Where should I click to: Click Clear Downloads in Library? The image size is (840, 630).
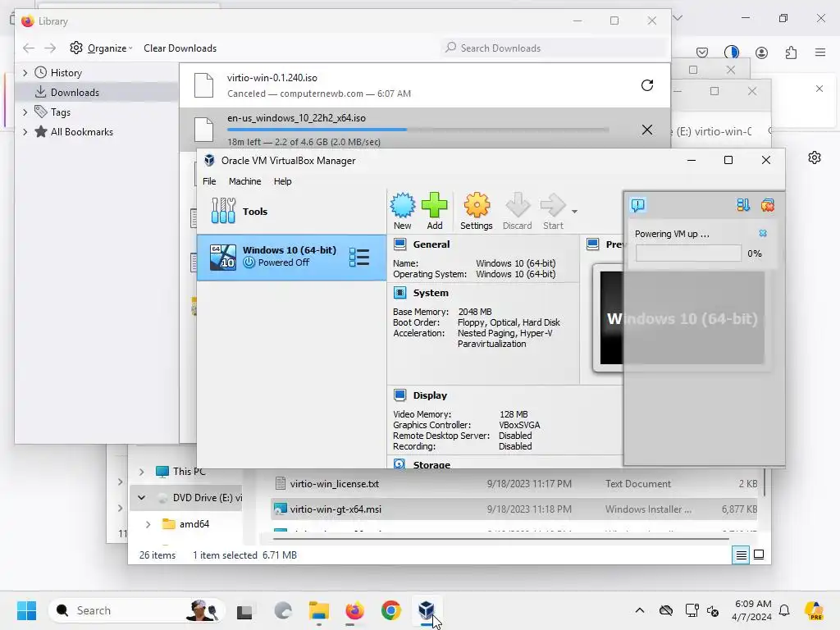click(180, 48)
